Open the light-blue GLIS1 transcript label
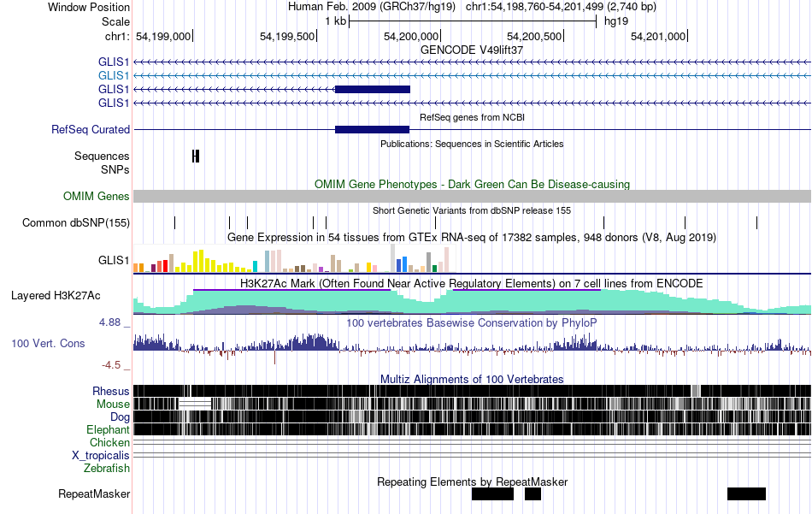Screen dimensions: 812x514 114,75
